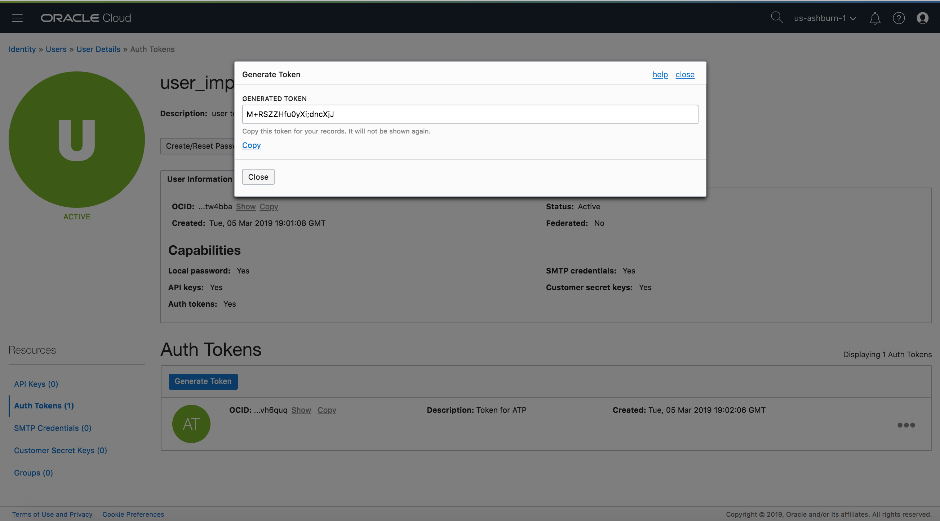Copy the user OCID
Screen dimensions: 940x521
269,206
